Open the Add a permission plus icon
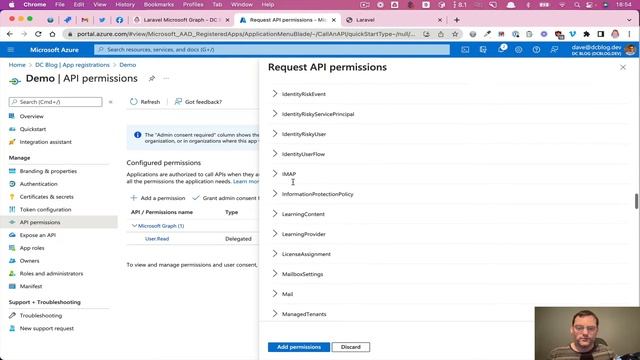Viewport: 640px width, 360px height. [133, 198]
